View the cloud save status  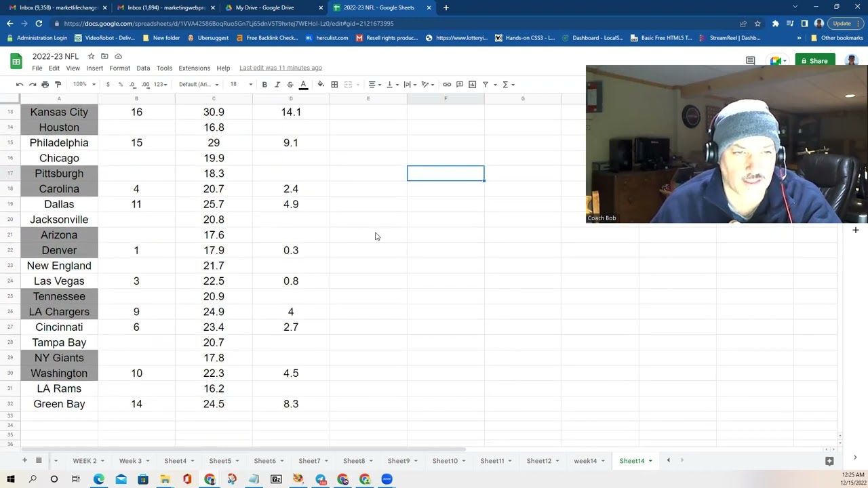click(x=118, y=56)
